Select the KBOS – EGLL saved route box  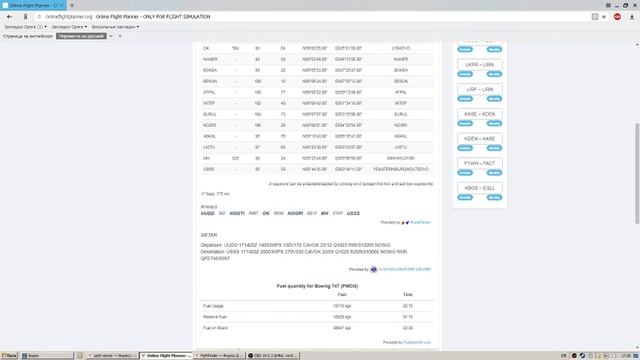tap(480, 188)
